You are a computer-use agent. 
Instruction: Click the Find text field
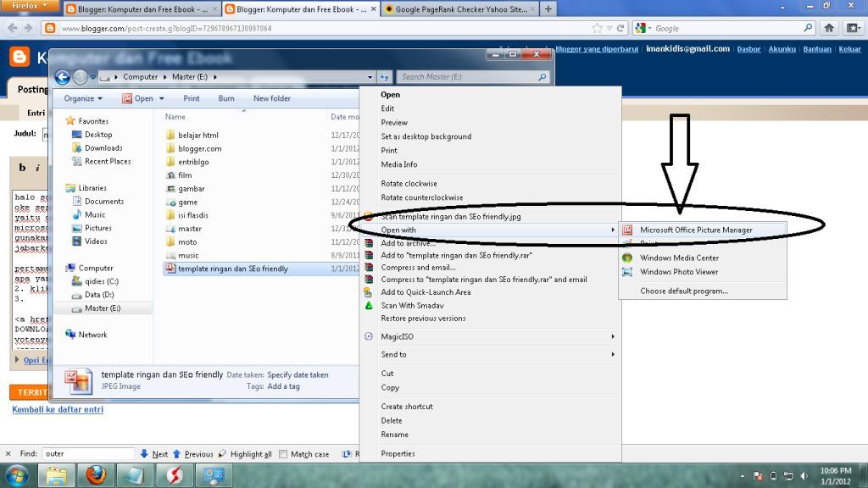click(88, 454)
